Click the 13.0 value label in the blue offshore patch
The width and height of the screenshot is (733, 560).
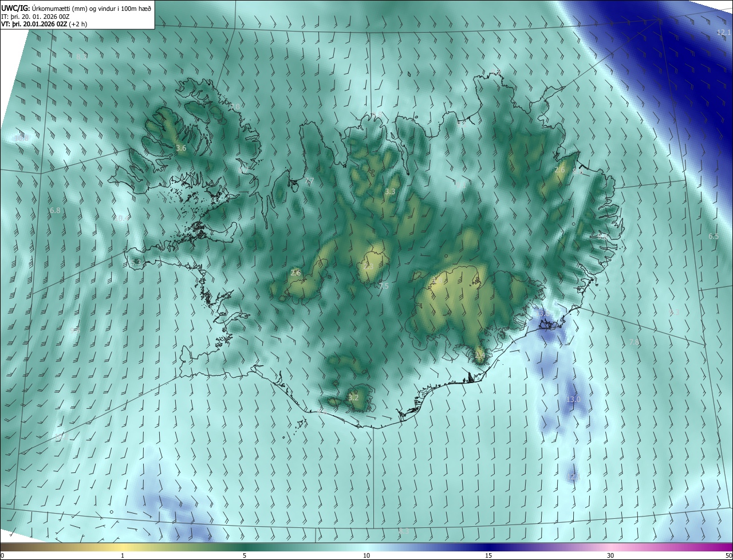click(x=573, y=399)
